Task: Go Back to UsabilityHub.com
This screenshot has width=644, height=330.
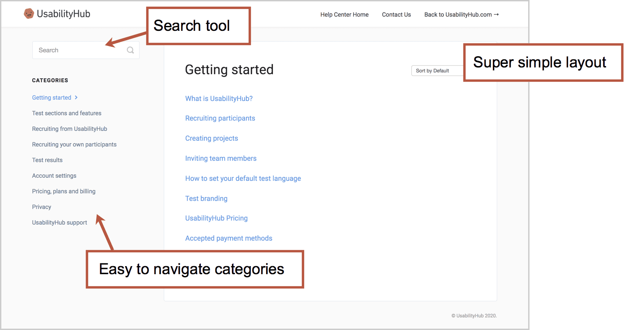Action: coord(462,14)
